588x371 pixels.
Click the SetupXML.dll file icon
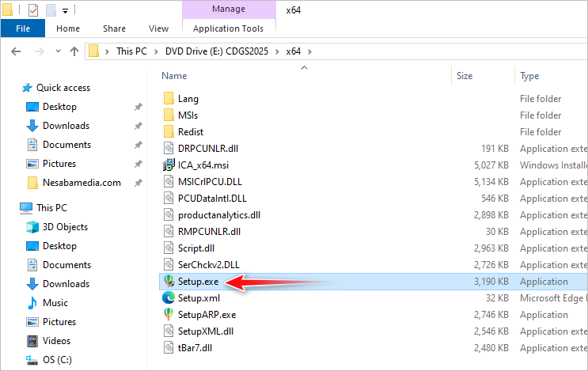coord(169,331)
